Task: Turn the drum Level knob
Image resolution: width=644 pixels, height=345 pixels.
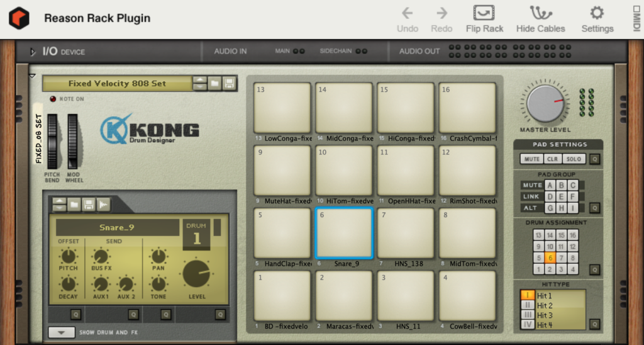Action: [196, 274]
